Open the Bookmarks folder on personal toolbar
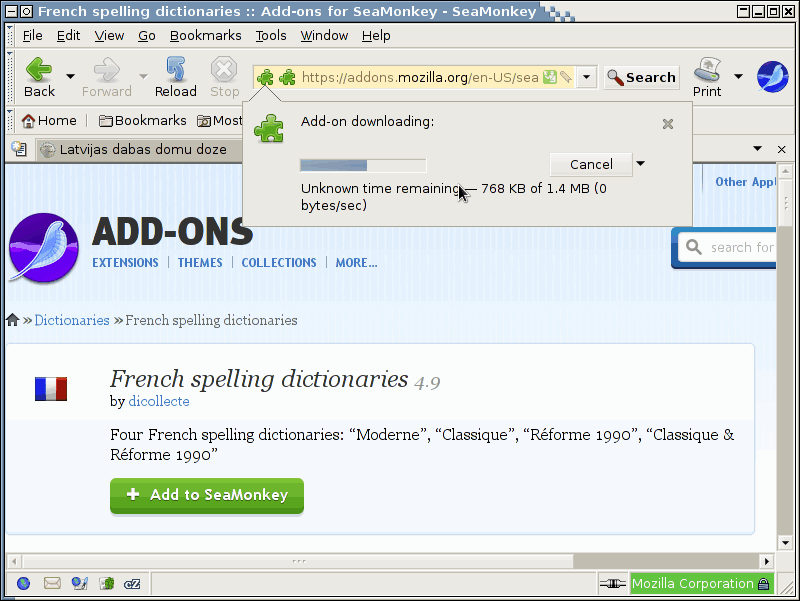 coord(142,121)
